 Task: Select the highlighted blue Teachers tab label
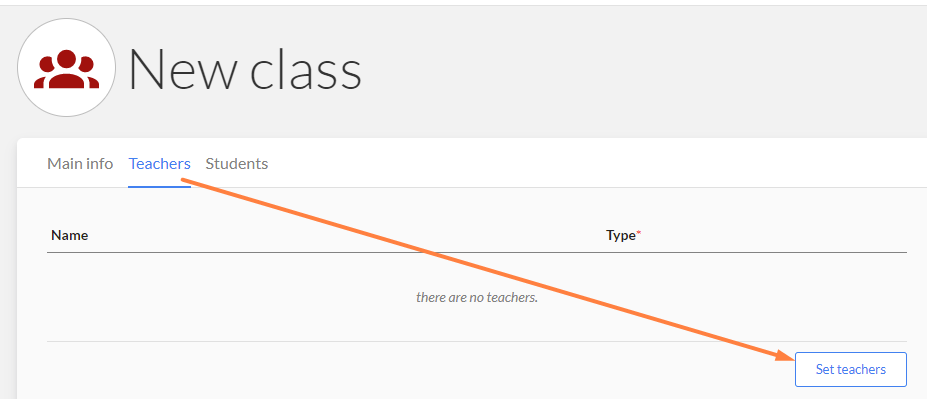tap(160, 164)
